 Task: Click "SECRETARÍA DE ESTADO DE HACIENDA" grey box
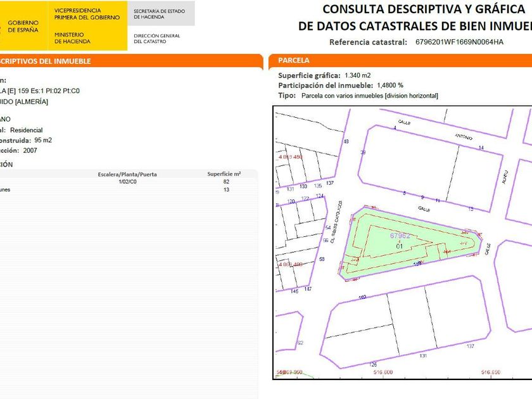pyautogui.click(x=161, y=13)
